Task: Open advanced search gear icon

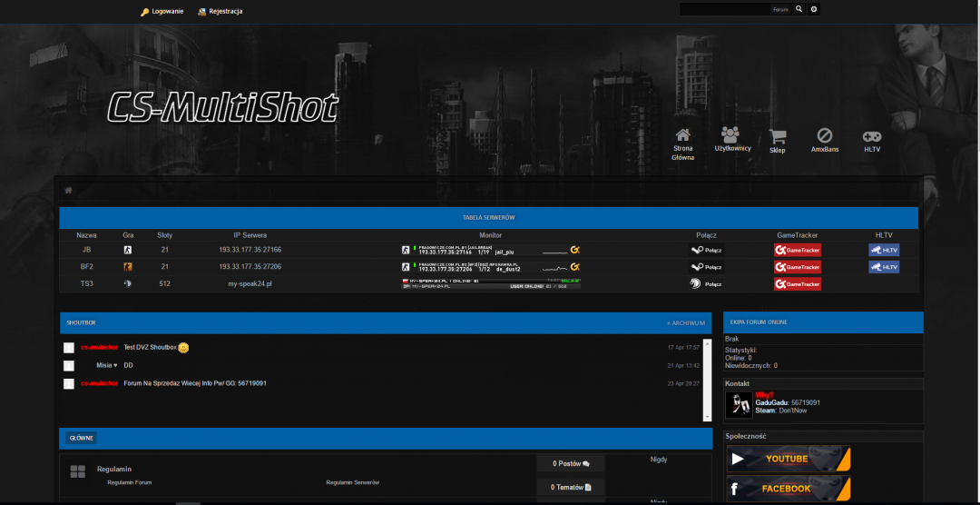Action: [814, 9]
